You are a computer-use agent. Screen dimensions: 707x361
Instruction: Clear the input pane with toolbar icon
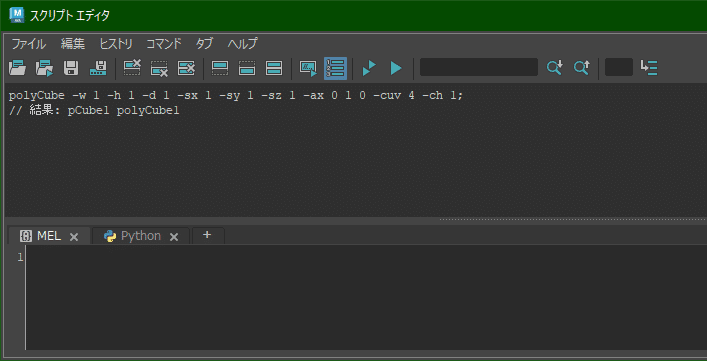(159, 68)
